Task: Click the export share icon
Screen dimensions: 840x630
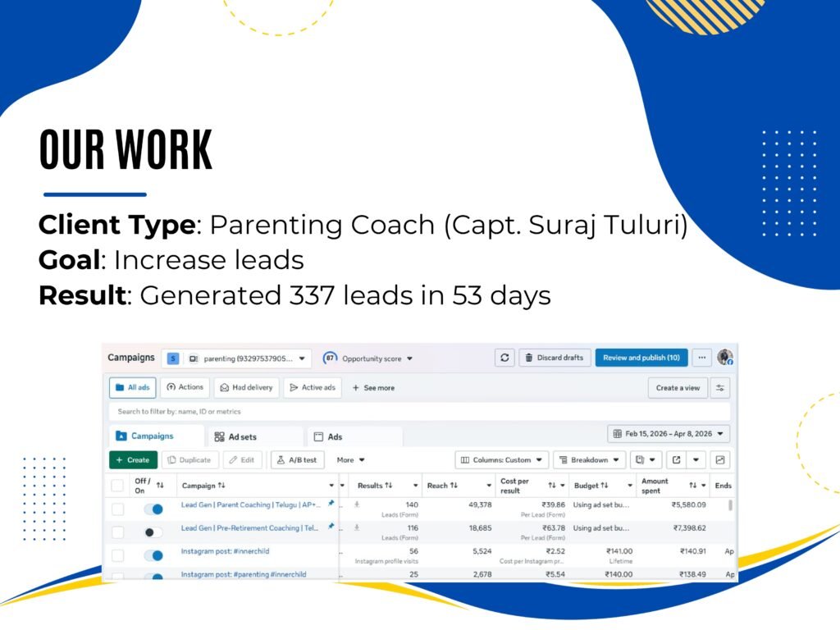Action: [676, 459]
